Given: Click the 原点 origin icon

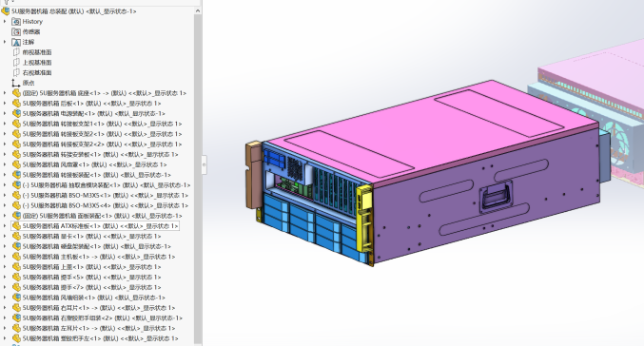Looking at the screenshot, I should click(x=16, y=83).
